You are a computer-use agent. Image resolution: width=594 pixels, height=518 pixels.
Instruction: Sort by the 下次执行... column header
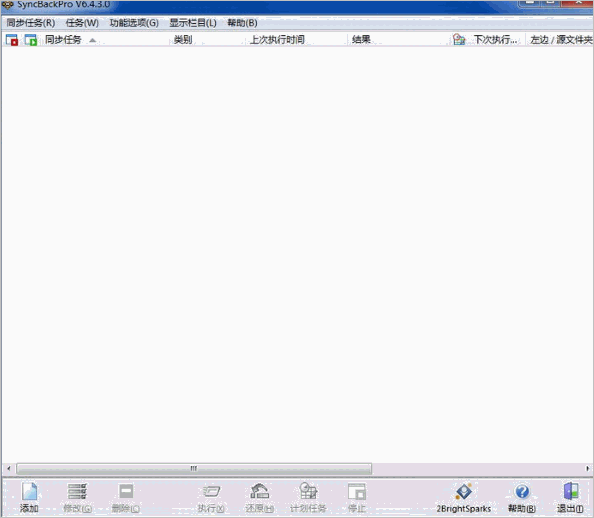(x=496, y=39)
